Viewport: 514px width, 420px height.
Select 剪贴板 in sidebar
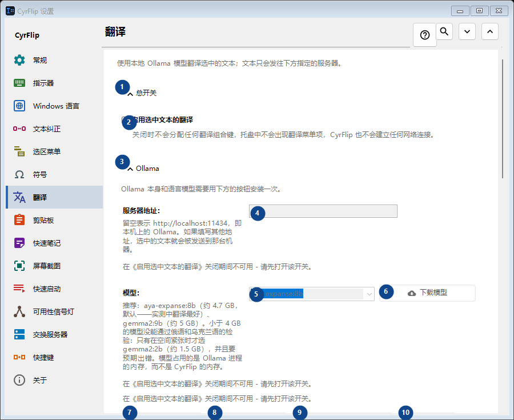coord(54,220)
